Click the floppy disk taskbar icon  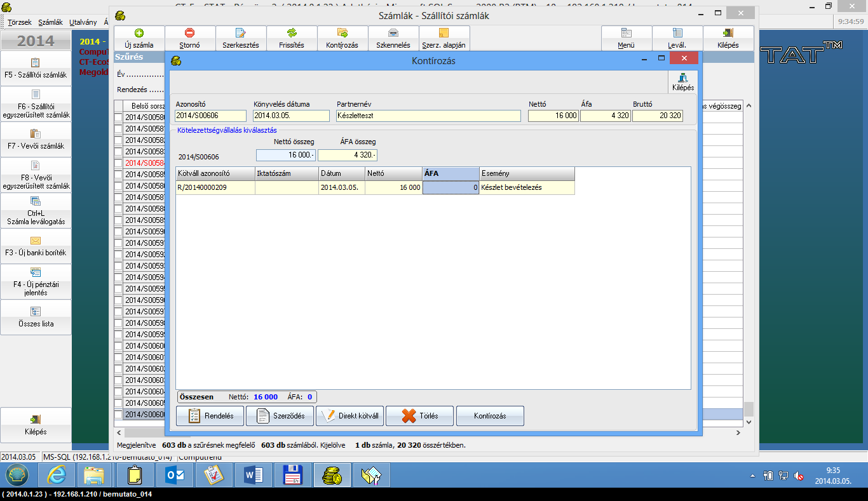pyautogui.click(x=292, y=475)
